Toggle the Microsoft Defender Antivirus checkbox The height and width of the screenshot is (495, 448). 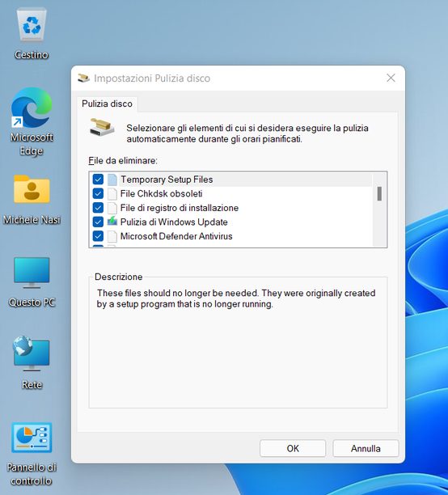tap(98, 236)
